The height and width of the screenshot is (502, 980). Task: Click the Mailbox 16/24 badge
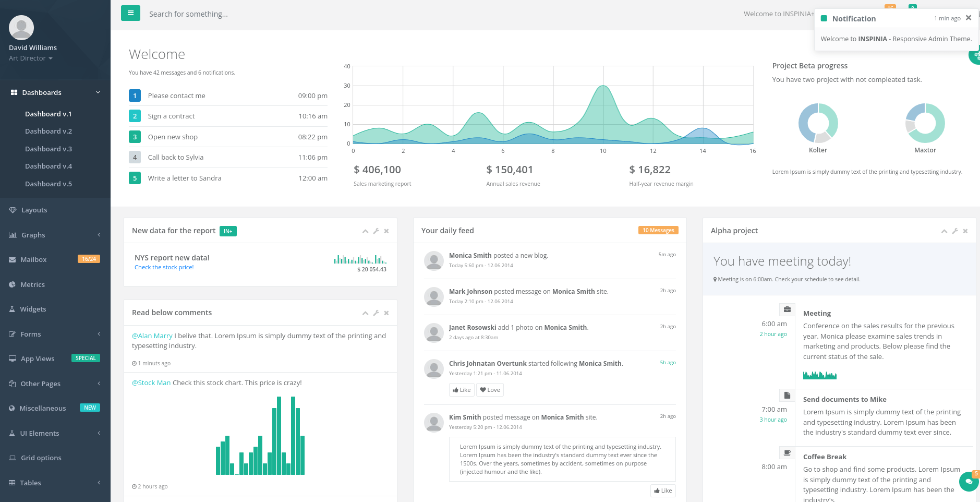(89, 259)
